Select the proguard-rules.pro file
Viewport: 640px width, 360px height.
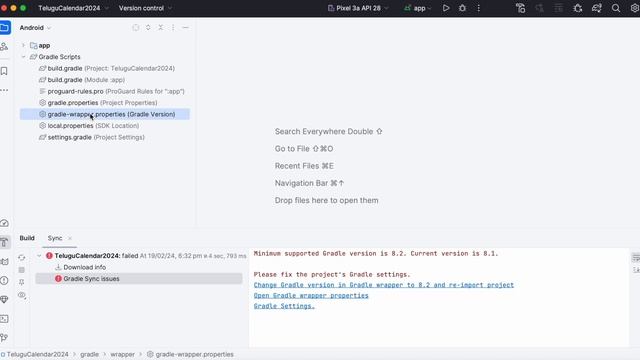tap(111, 91)
